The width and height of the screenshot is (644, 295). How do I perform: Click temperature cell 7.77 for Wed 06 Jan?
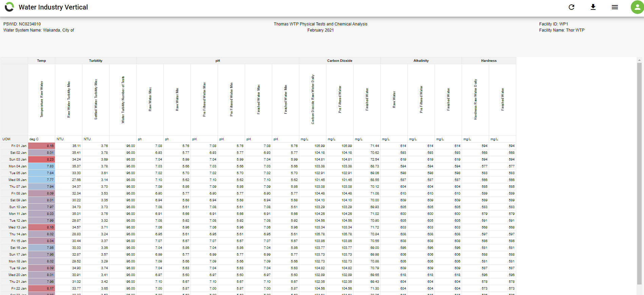click(x=42, y=180)
